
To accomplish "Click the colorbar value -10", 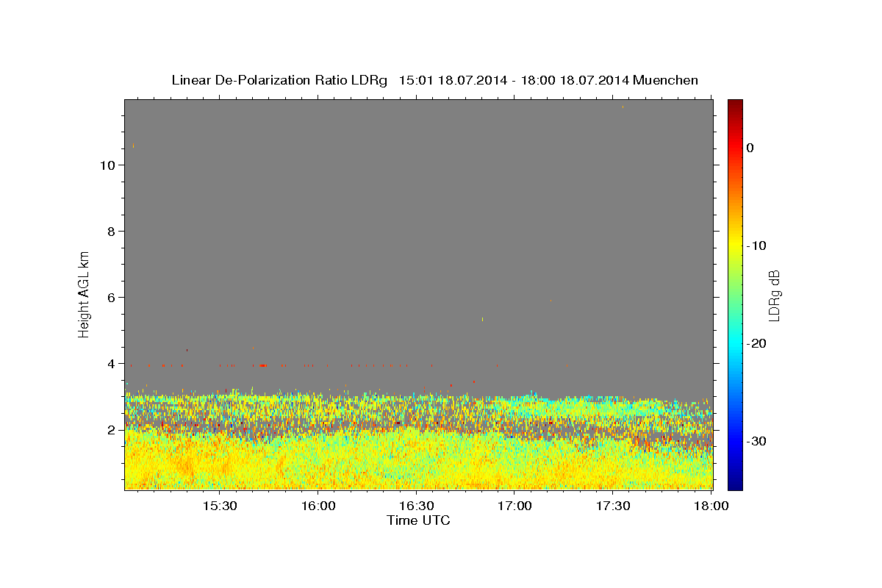I will click(757, 245).
